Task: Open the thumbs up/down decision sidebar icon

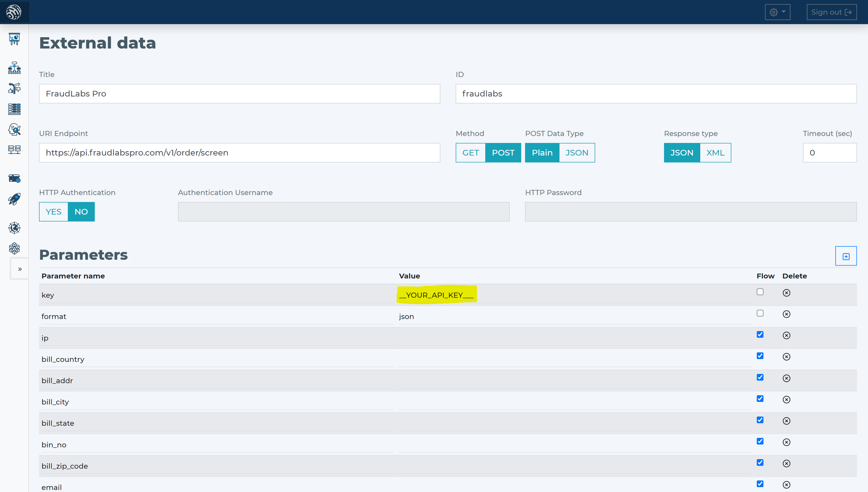Action: 14,88
